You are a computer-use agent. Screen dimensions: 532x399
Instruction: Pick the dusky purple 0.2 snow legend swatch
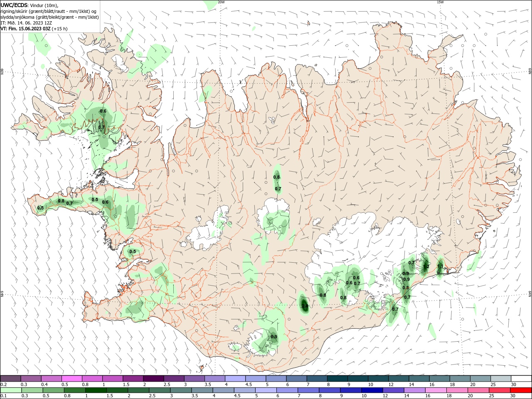pos(10,379)
